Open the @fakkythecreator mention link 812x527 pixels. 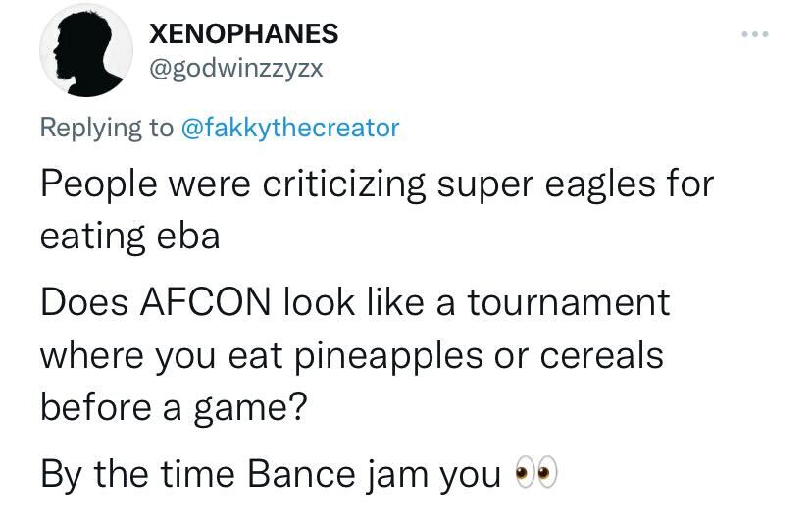click(291, 128)
